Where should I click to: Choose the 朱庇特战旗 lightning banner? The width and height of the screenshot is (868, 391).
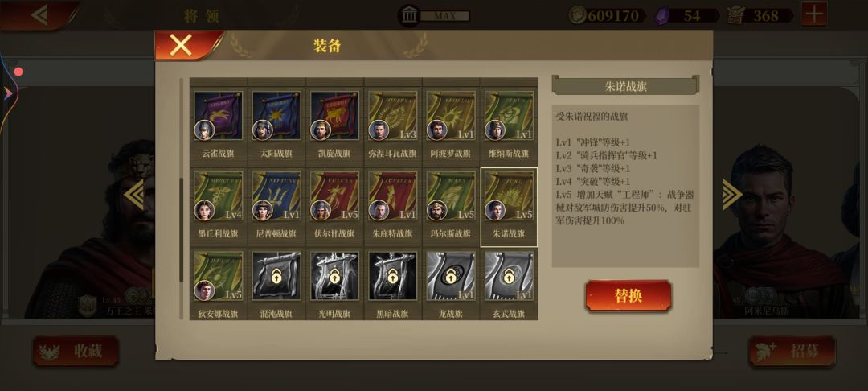pyautogui.click(x=392, y=196)
